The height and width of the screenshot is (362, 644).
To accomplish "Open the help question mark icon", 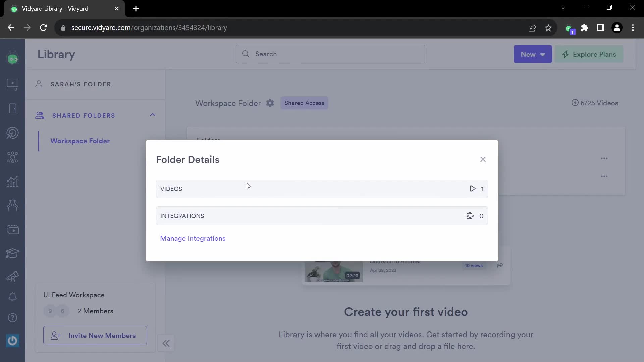I will coord(13,317).
